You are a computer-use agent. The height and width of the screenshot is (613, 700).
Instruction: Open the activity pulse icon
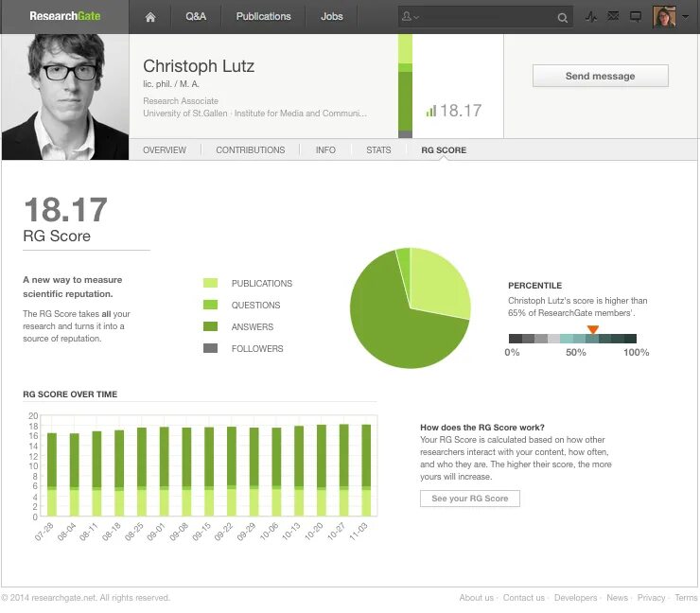591,17
